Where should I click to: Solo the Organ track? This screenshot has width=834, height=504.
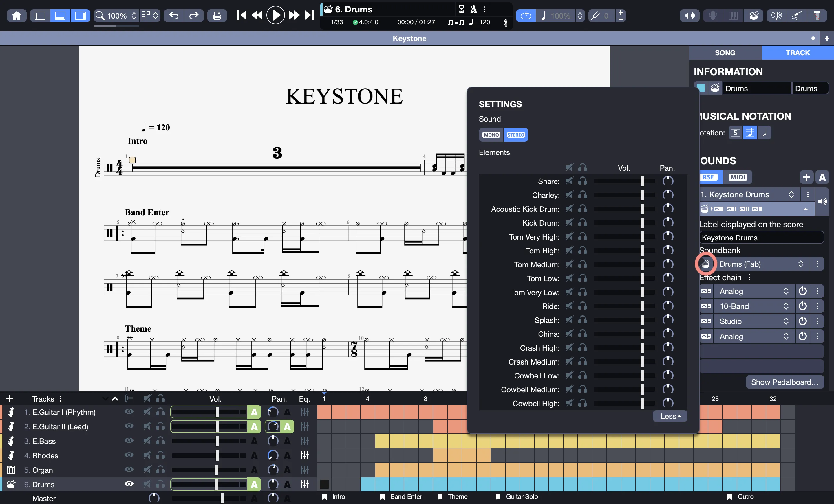(x=160, y=470)
